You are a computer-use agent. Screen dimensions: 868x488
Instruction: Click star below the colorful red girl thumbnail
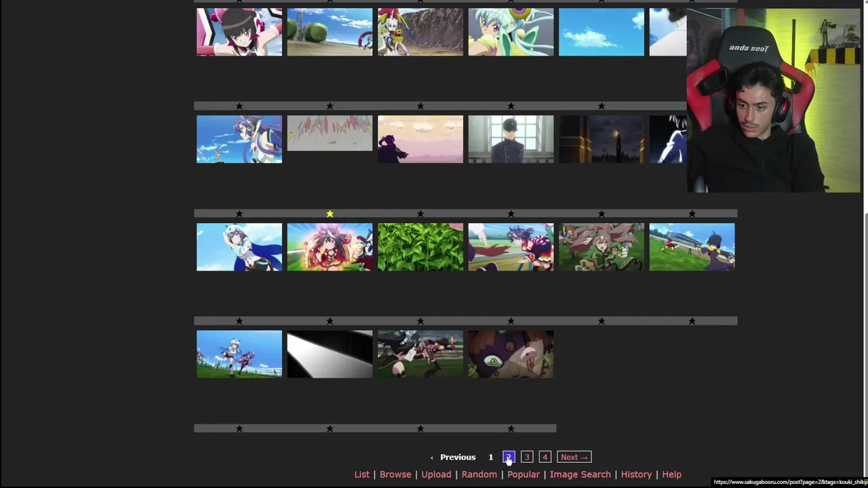(330, 321)
